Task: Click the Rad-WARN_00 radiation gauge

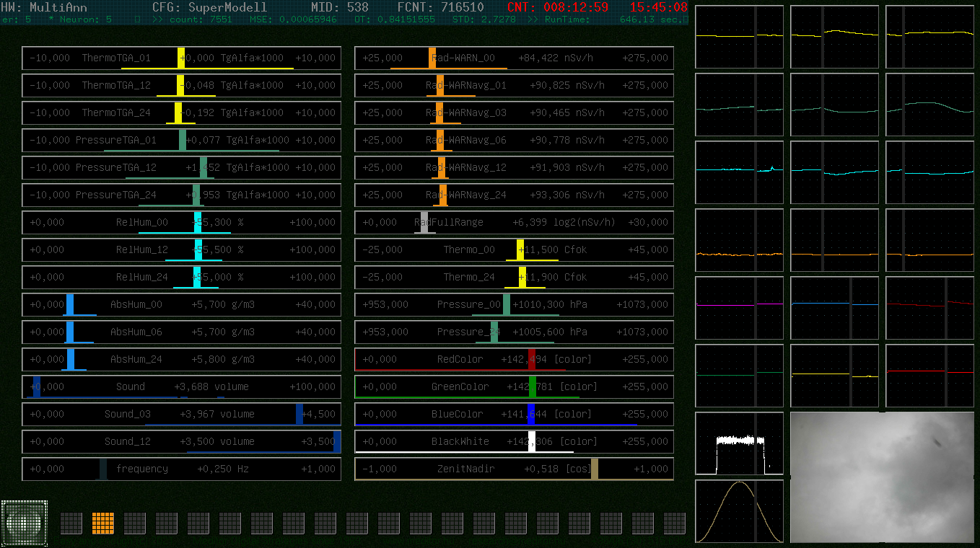Action: (x=514, y=58)
